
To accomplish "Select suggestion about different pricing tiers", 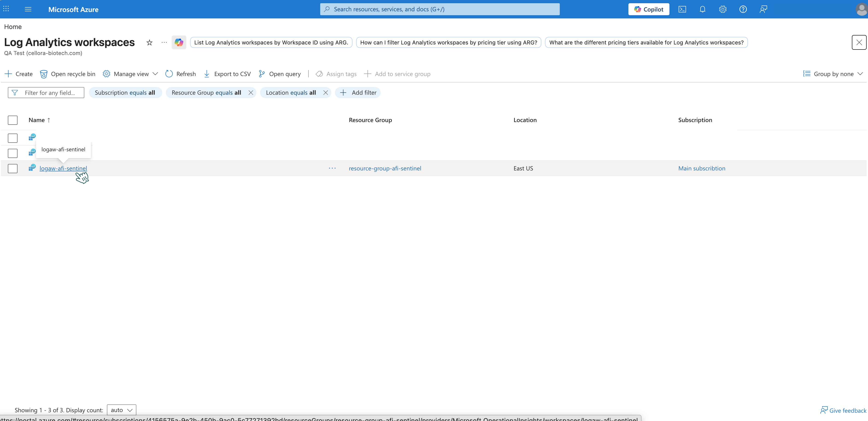I will (646, 42).
